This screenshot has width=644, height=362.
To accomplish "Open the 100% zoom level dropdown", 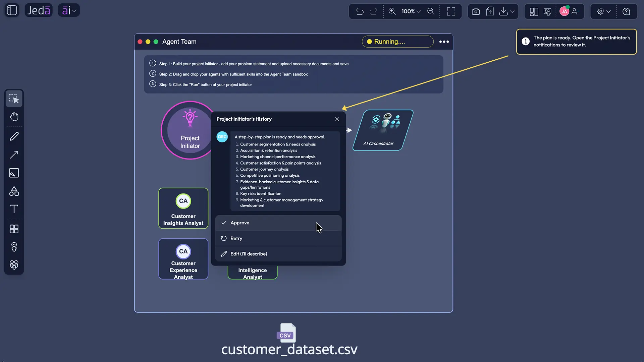I will [411, 11].
